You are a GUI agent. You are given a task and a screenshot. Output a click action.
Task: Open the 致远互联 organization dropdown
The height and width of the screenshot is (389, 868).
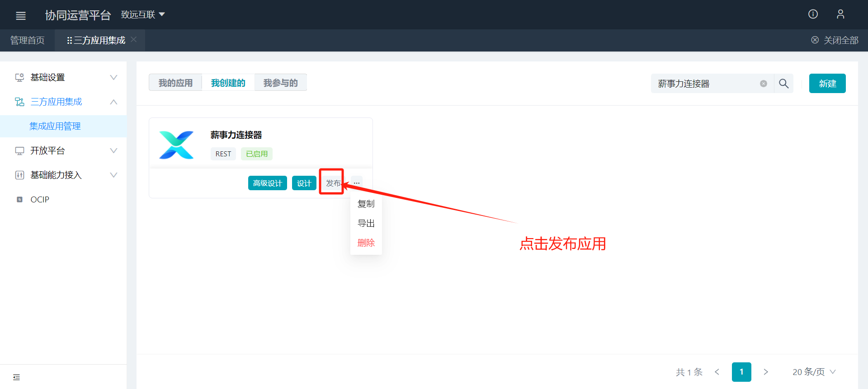point(143,15)
